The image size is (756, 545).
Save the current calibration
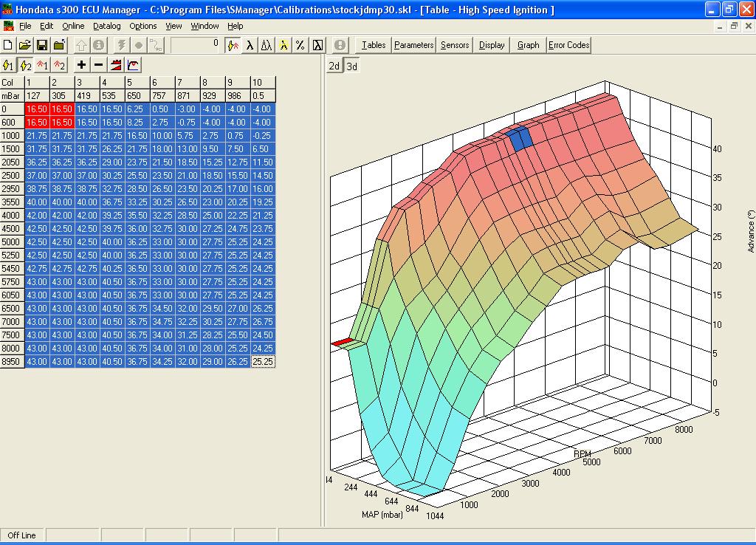(x=42, y=45)
